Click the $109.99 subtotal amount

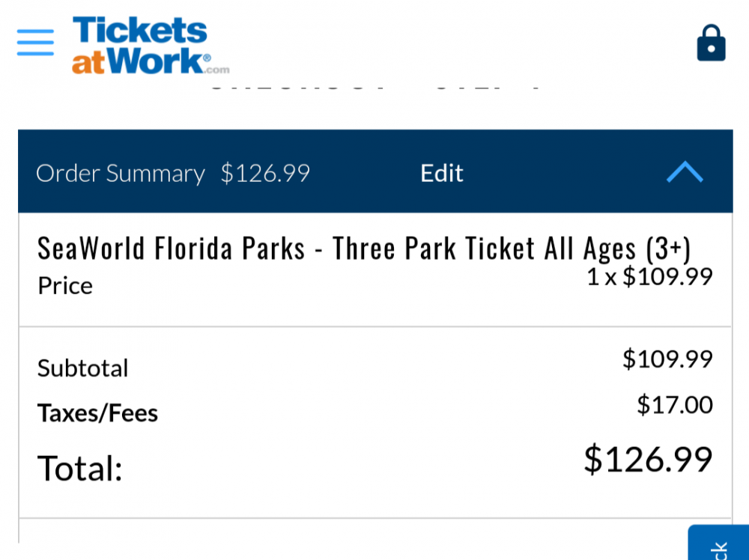tap(667, 359)
